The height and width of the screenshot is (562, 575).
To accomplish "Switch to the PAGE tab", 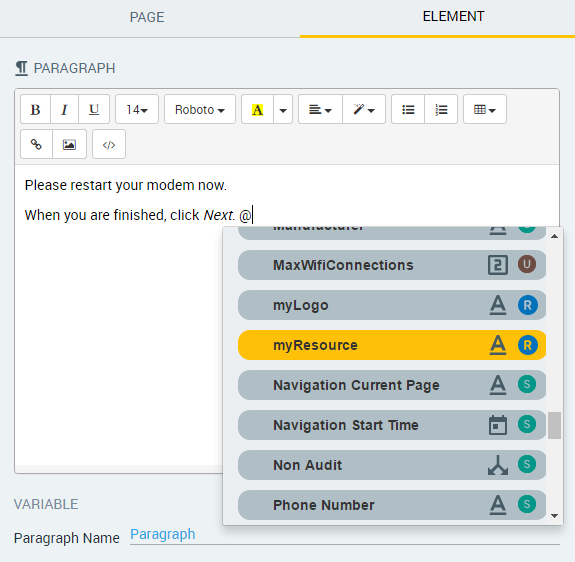I will click(x=147, y=17).
